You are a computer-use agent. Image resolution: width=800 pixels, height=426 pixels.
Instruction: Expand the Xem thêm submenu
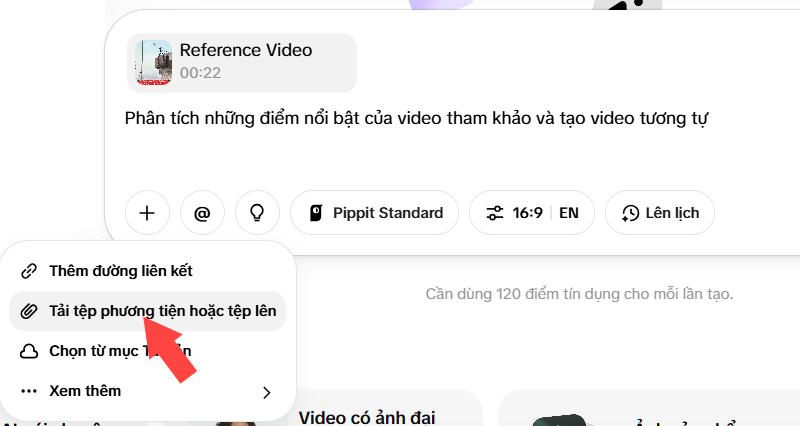[147, 391]
